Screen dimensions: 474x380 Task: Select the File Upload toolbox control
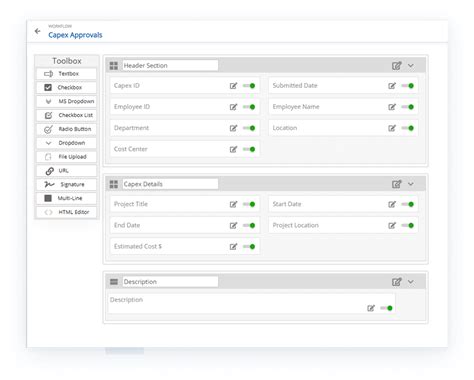(66, 157)
